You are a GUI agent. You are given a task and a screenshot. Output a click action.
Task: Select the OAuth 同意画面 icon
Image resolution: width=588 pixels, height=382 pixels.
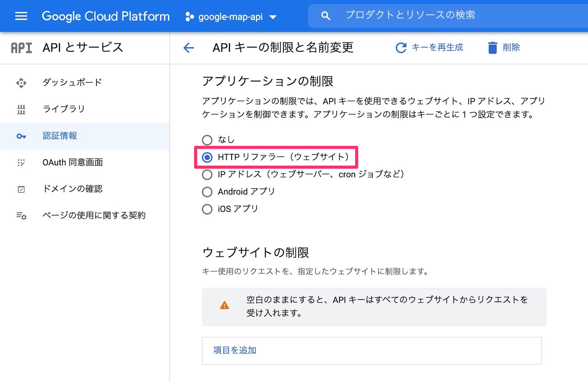click(x=21, y=163)
